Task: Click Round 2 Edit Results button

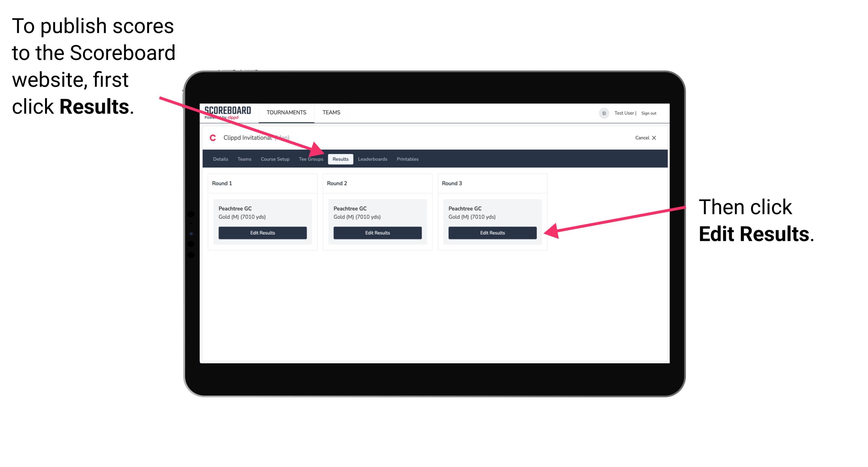Action: click(x=377, y=232)
